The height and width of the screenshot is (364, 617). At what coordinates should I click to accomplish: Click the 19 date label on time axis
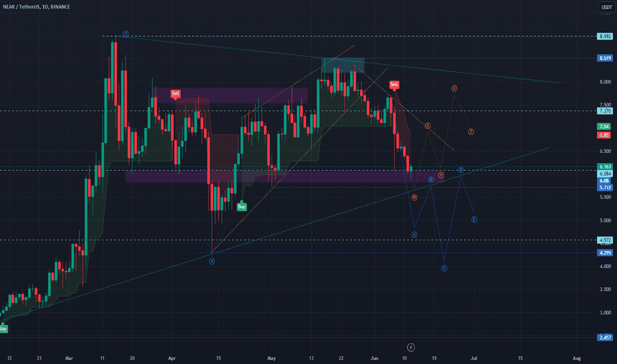[434, 359]
